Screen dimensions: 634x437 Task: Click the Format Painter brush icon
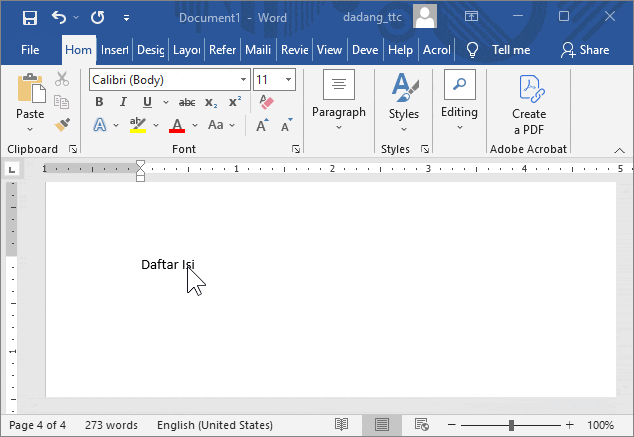point(62,124)
